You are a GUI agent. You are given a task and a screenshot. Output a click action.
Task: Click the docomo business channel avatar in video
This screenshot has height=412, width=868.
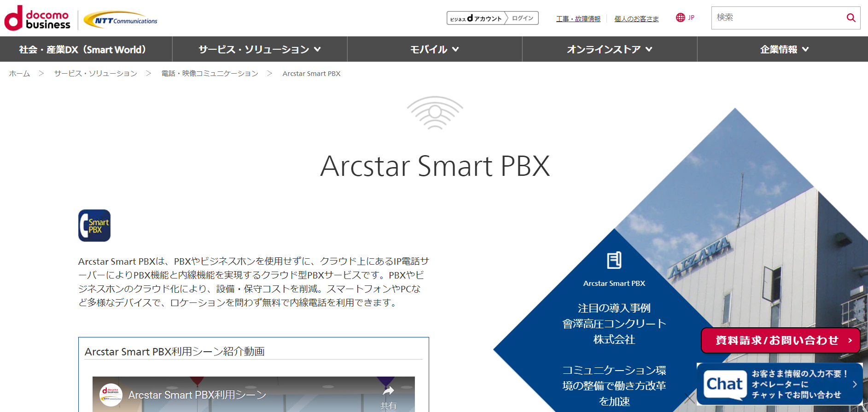pos(111,395)
